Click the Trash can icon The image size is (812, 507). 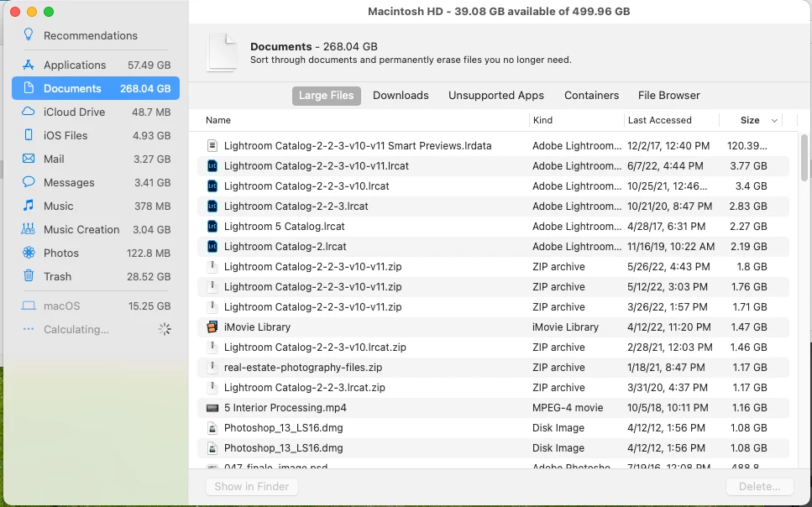(x=29, y=275)
